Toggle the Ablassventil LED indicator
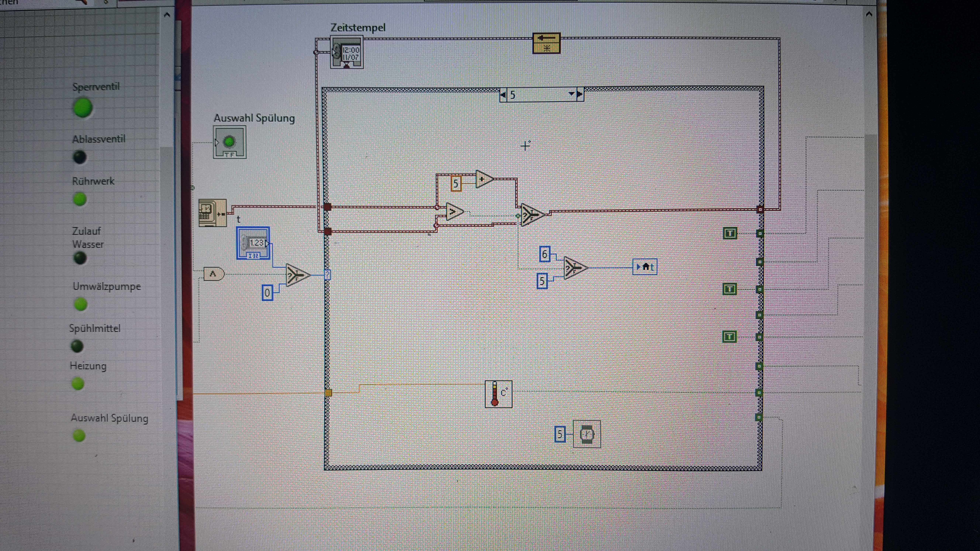980x551 pixels. (80, 157)
